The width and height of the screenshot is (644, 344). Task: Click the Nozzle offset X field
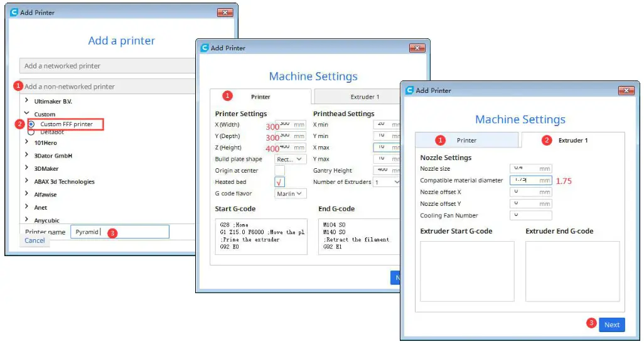tap(530, 192)
